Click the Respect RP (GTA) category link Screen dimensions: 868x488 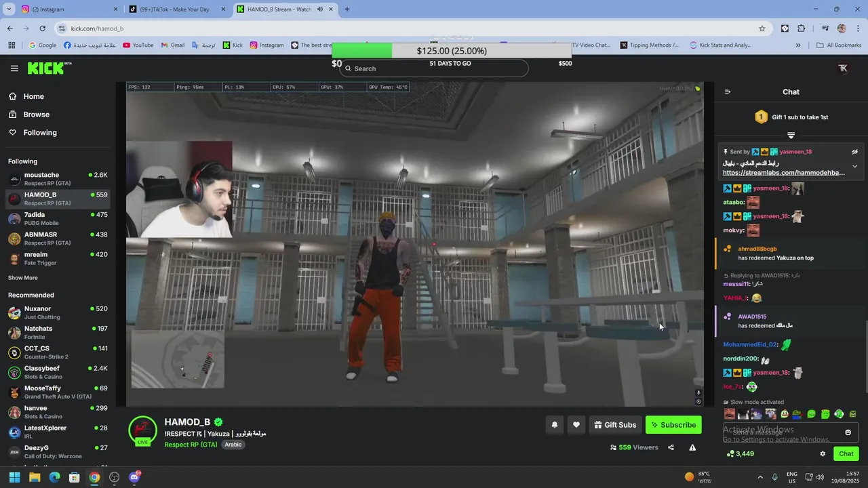coord(191,445)
